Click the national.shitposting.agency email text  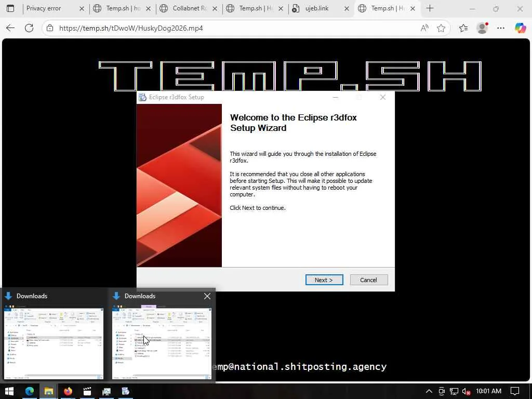click(x=299, y=367)
